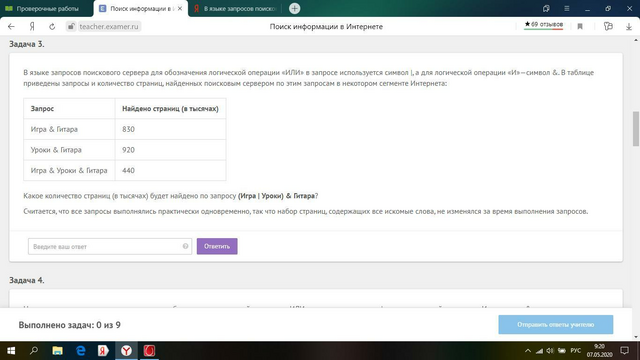Screen dimensions: 640x360
Task: Reload the page with refresh icon
Action: pos(52,27)
